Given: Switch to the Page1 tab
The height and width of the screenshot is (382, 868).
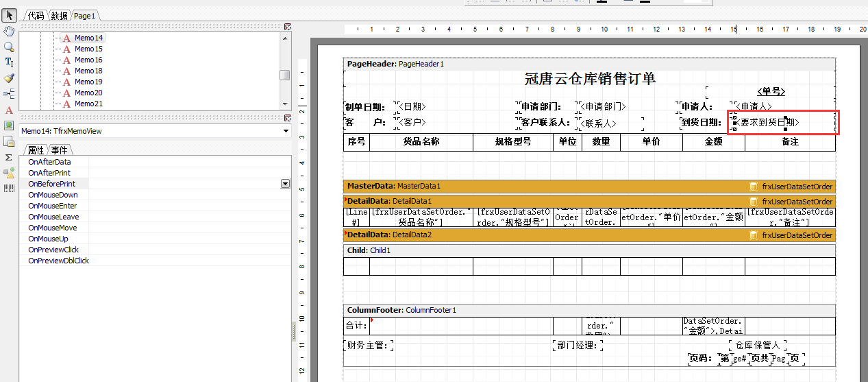Looking at the screenshot, I should coord(84,15).
